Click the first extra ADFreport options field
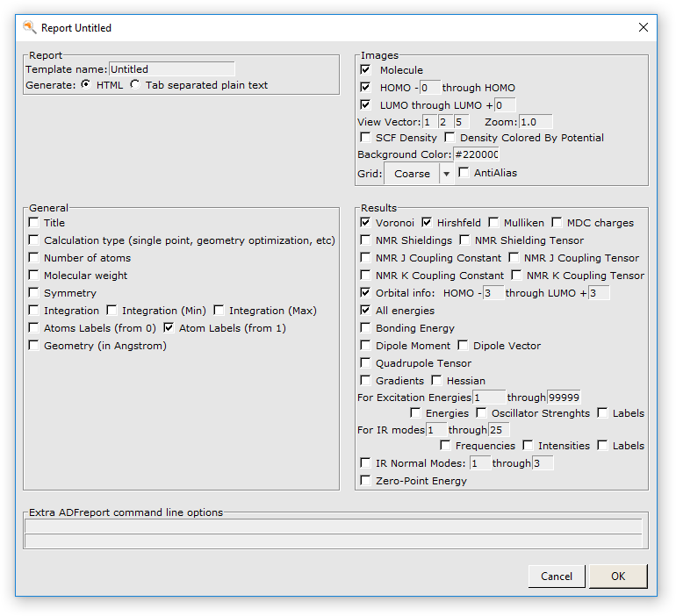 pyautogui.click(x=334, y=526)
